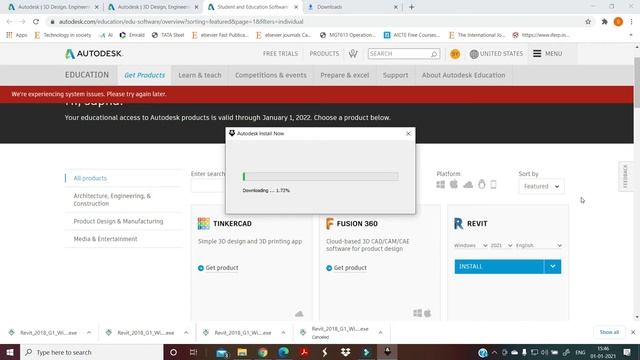Open the Prepare & excel tab
Screen dimensions: 640x360
coord(344,75)
